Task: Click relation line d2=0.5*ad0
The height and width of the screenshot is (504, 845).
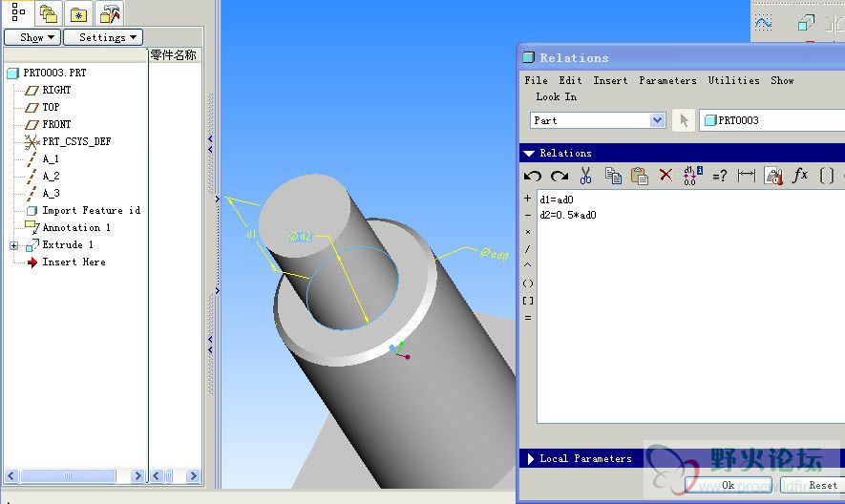Action: tap(568, 215)
